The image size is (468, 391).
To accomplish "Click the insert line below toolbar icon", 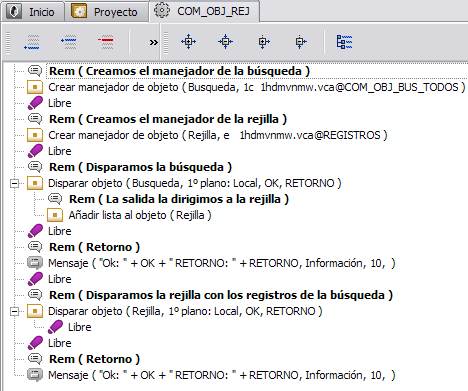I will point(32,42).
